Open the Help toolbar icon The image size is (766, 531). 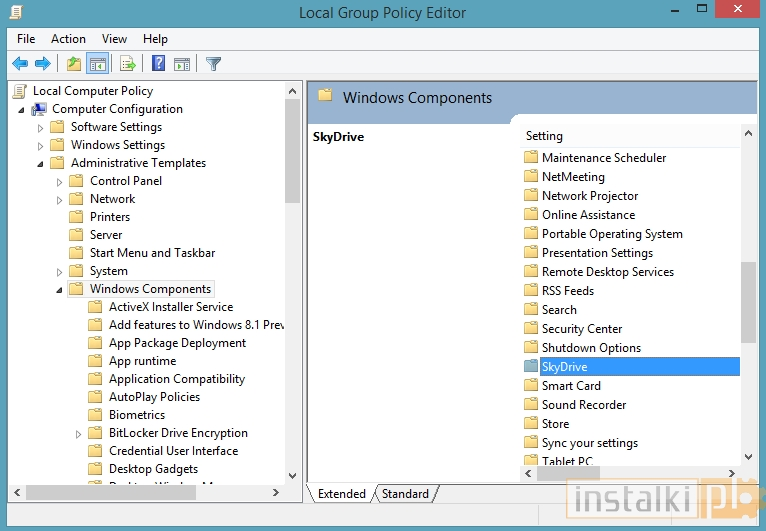pos(158,64)
